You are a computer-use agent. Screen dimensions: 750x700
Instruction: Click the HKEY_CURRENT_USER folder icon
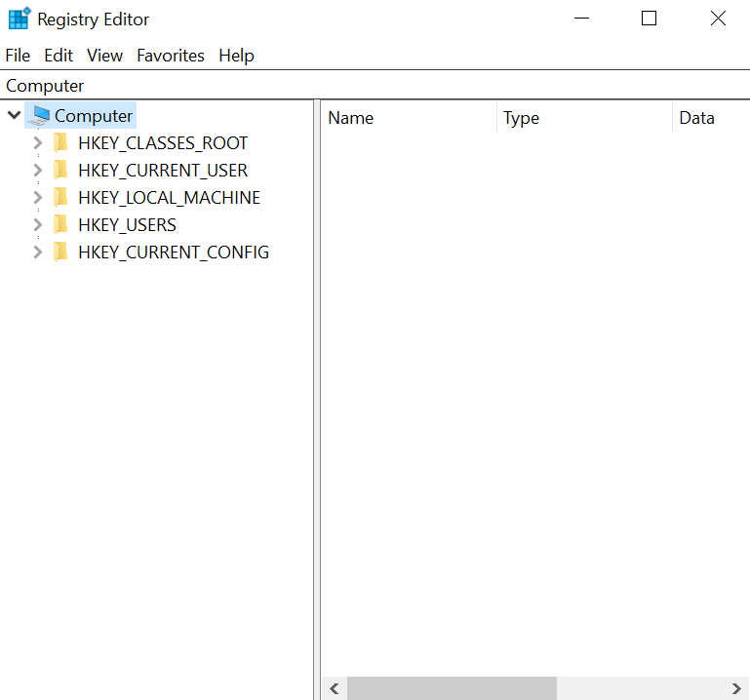pos(60,171)
